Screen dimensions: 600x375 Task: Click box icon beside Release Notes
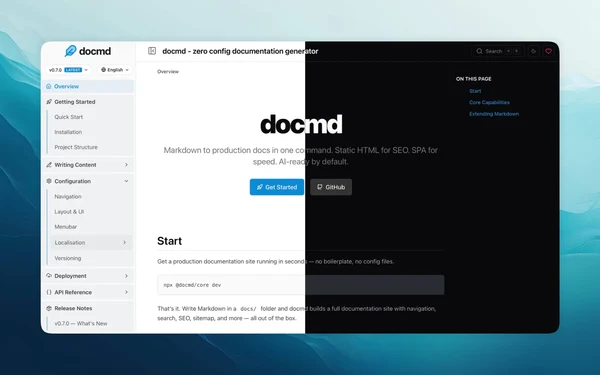[x=49, y=308]
